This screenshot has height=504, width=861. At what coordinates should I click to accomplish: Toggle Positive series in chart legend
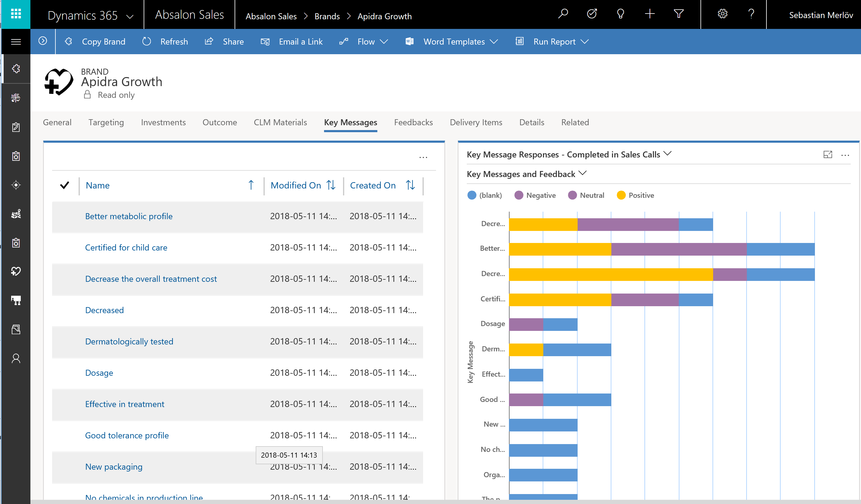click(635, 195)
